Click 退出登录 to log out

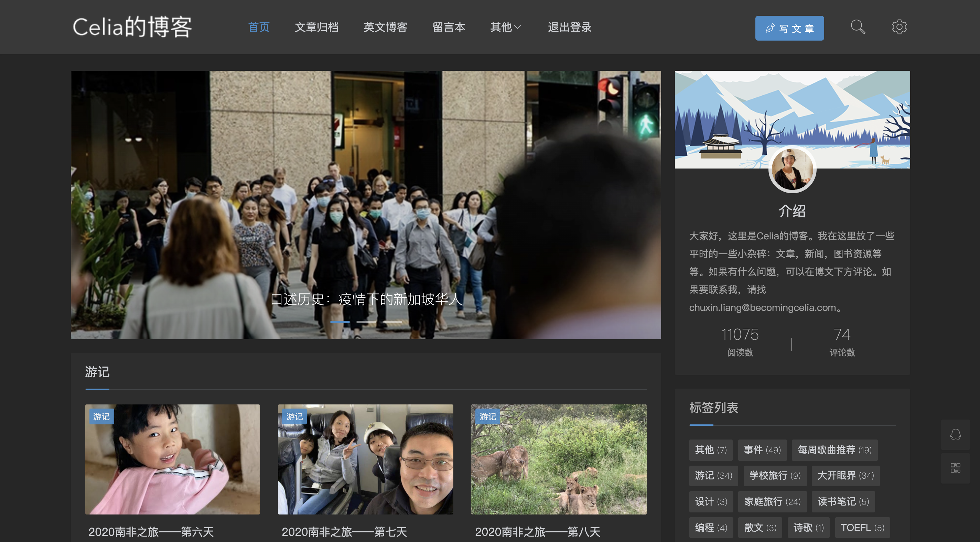(x=570, y=27)
